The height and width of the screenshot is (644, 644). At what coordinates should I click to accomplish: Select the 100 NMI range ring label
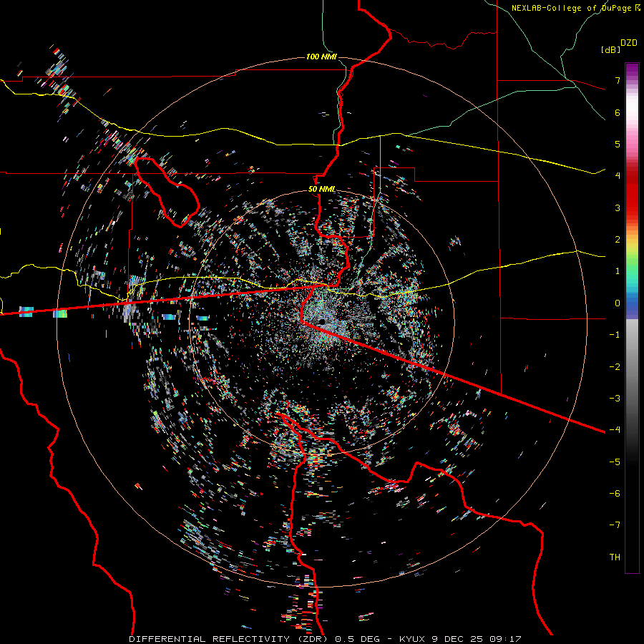click(x=321, y=57)
